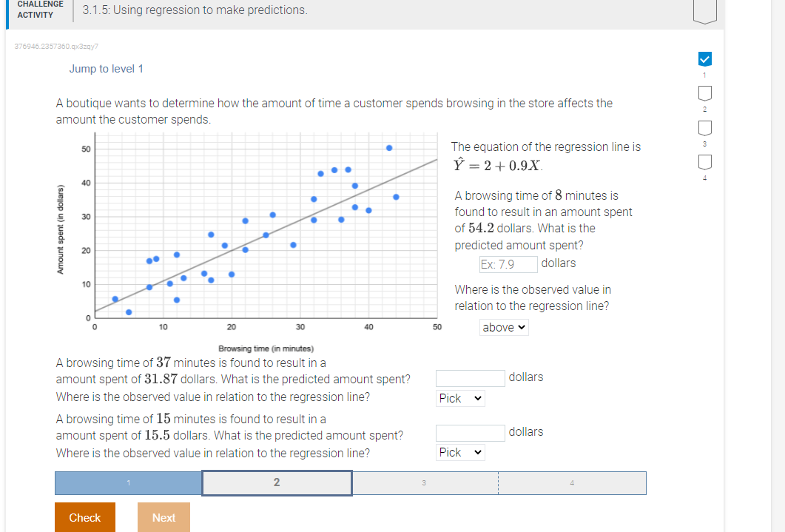The height and width of the screenshot is (532, 785).
Task: Click segment 1 of the level progress bar
Action: pos(129,483)
